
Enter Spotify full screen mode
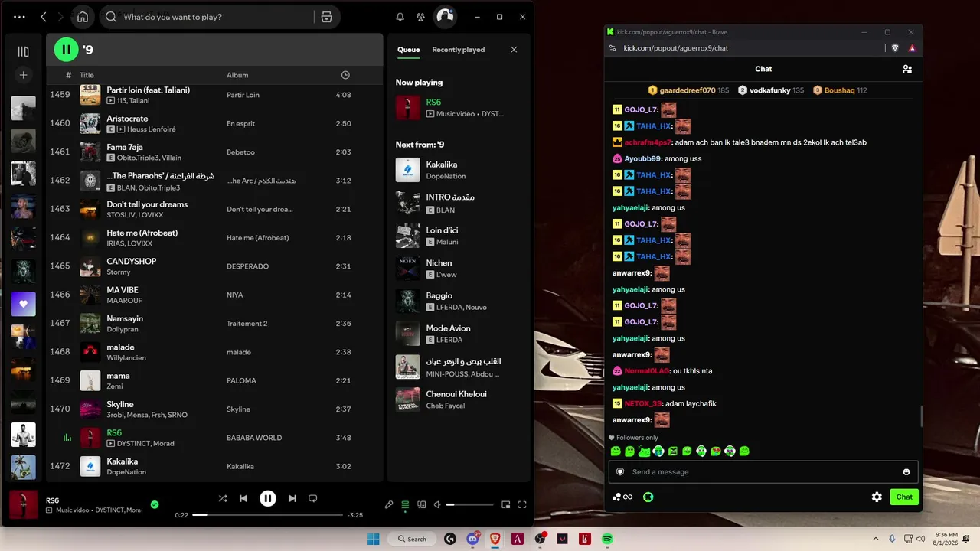[x=522, y=505]
